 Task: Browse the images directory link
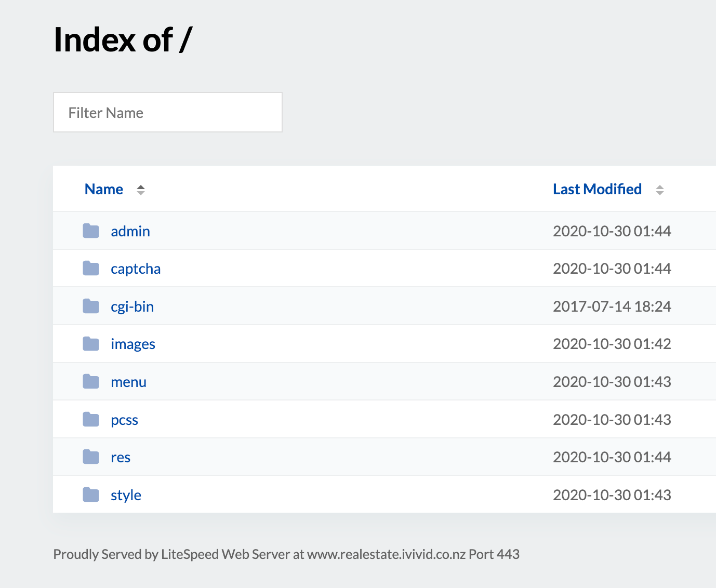[133, 344]
